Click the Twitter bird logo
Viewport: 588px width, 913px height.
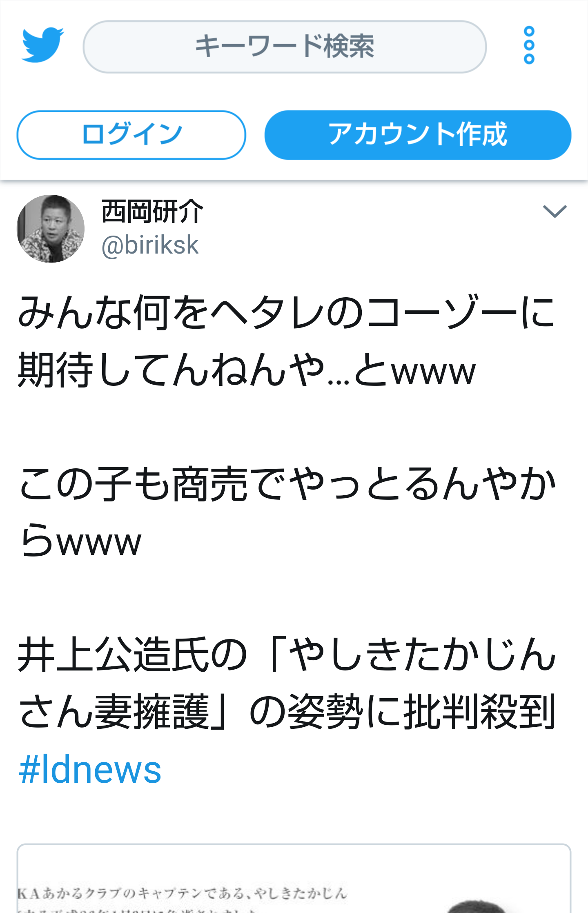(42, 45)
